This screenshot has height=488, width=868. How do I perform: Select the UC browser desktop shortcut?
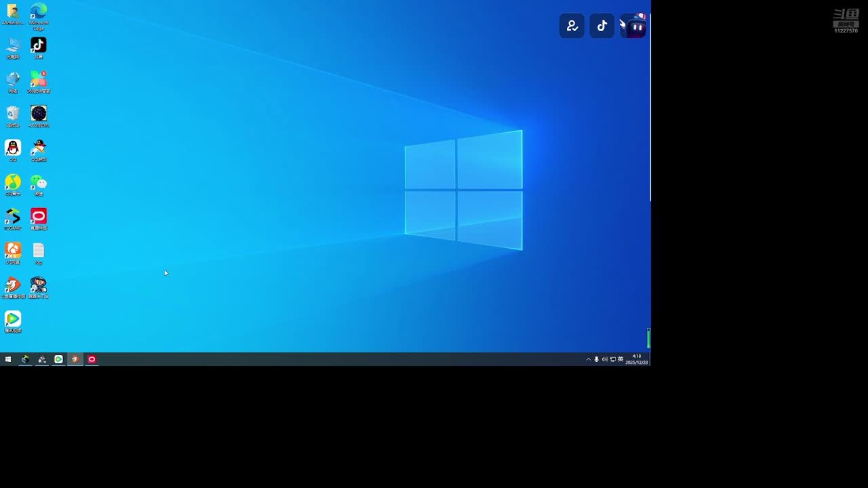13,253
